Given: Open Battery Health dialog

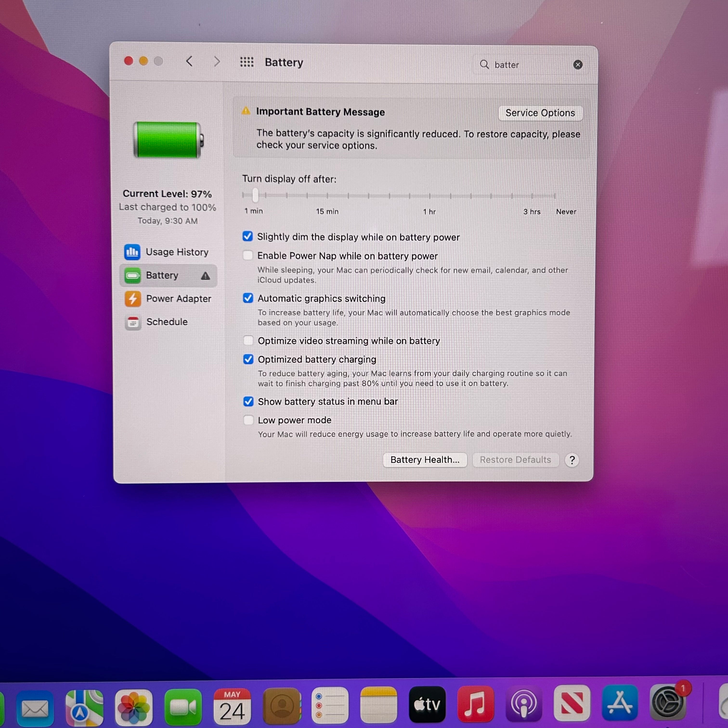Looking at the screenshot, I should pyautogui.click(x=425, y=460).
